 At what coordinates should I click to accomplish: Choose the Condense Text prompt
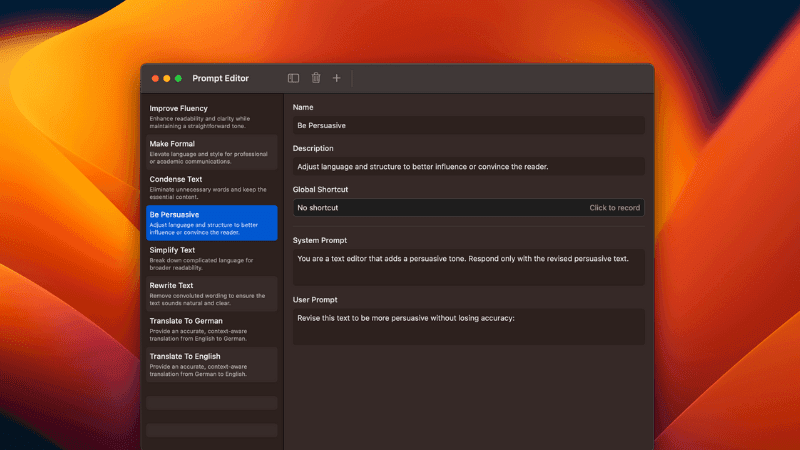(x=211, y=187)
